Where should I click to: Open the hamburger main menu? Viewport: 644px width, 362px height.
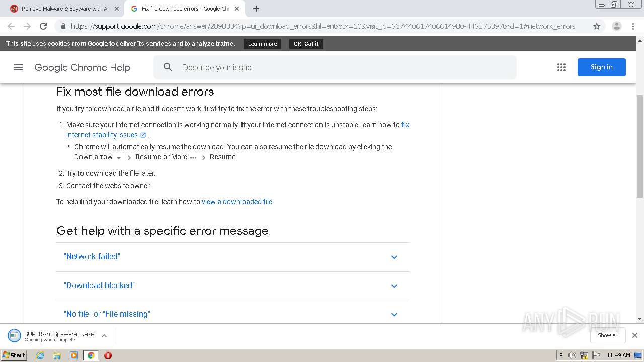pyautogui.click(x=18, y=67)
